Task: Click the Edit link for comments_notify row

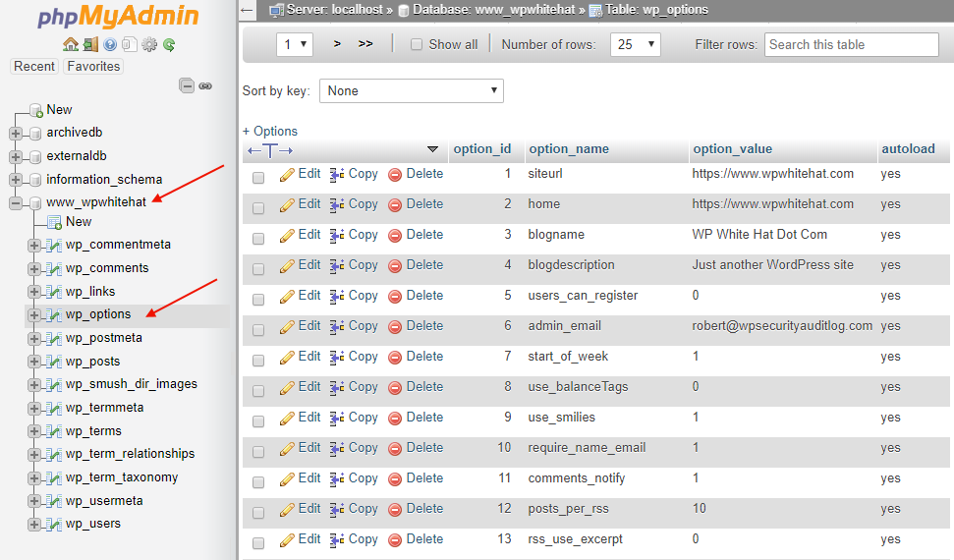Action: (x=309, y=477)
